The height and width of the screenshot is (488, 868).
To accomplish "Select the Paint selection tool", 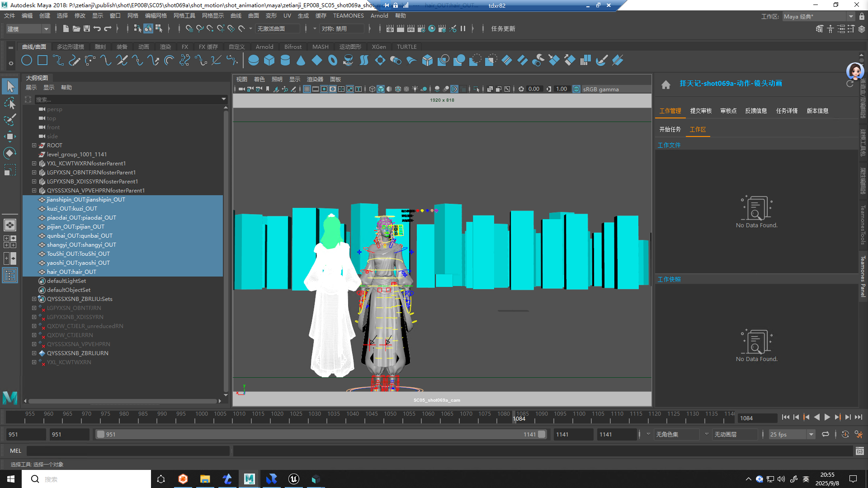I will point(10,120).
